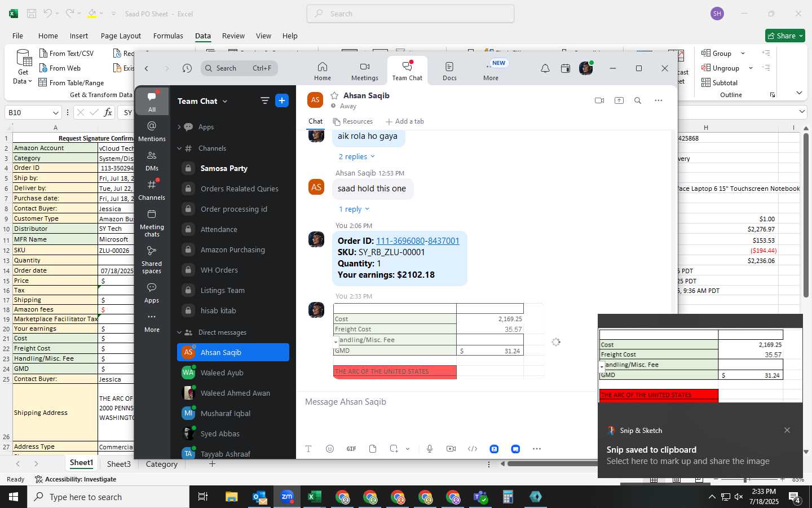Click Excel's horizontal scrollbar thumb
This screenshot has width=812, height=508.
pyautogui.click(x=553, y=464)
